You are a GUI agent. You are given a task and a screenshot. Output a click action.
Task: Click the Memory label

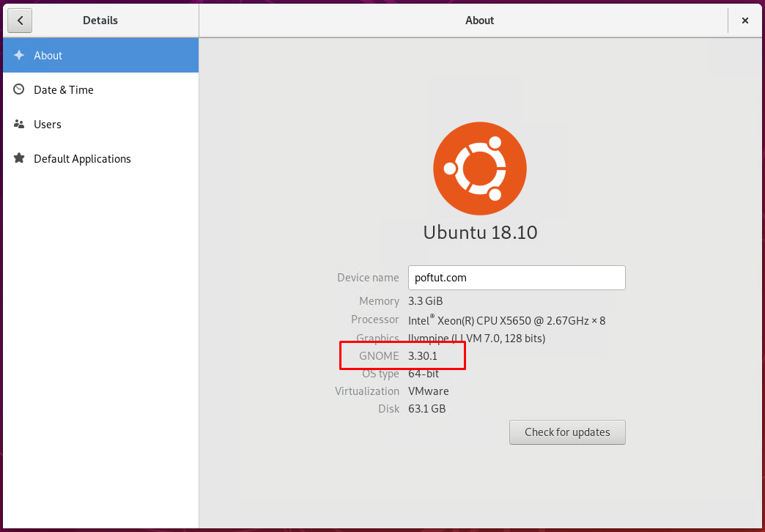point(379,301)
